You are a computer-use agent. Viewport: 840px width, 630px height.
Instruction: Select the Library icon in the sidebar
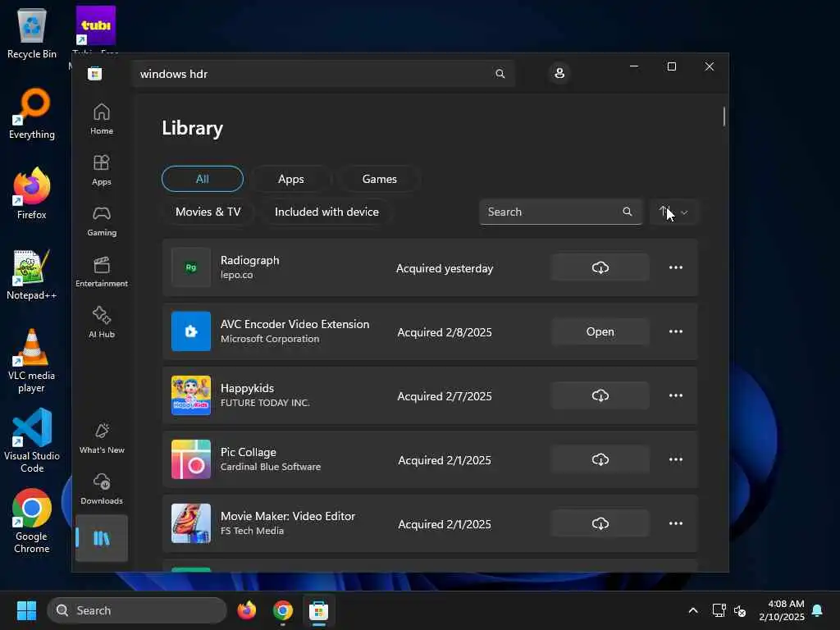101,538
